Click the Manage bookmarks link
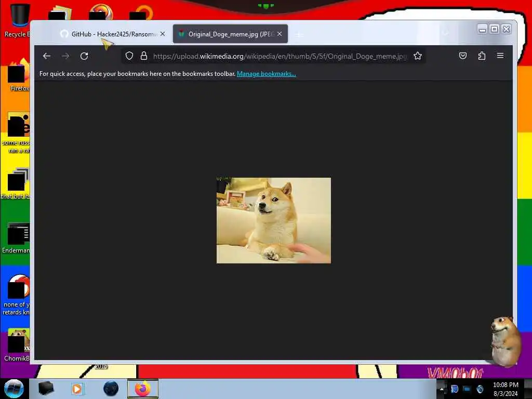Viewport: 532px width, 399px height. click(267, 74)
